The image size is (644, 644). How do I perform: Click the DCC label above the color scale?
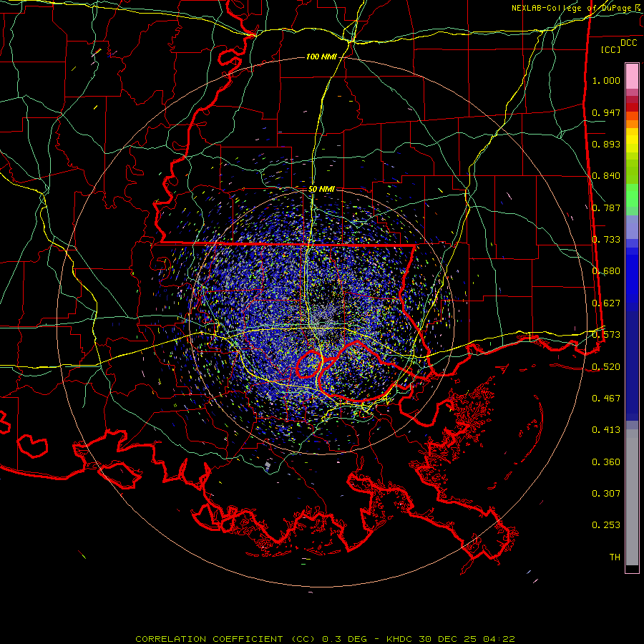coord(628,43)
